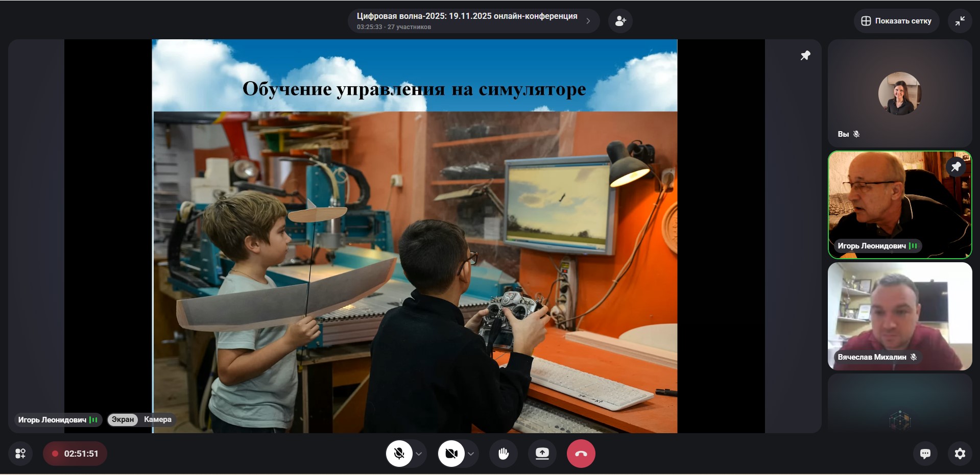
Task: Click the Показать сетку button
Action: click(x=896, y=21)
